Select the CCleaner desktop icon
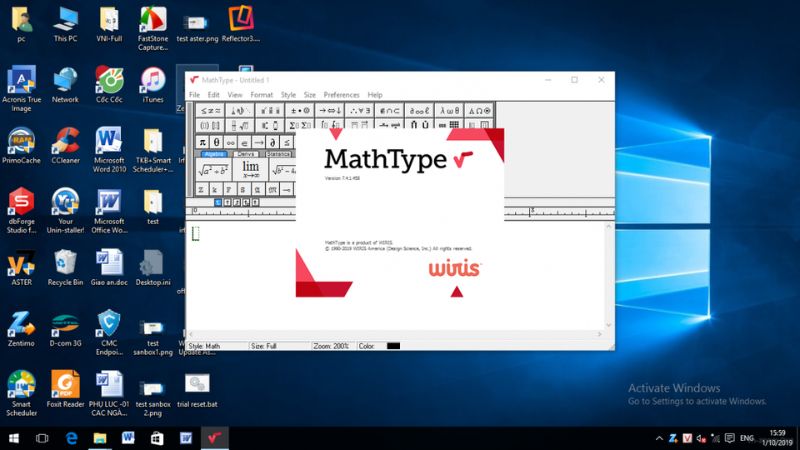This screenshot has width=800, height=450. (x=65, y=146)
